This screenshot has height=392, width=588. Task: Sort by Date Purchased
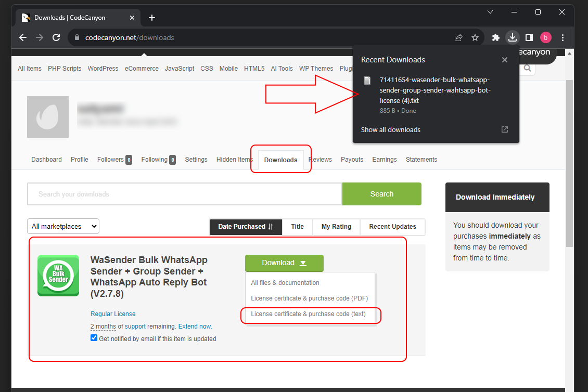(x=245, y=227)
